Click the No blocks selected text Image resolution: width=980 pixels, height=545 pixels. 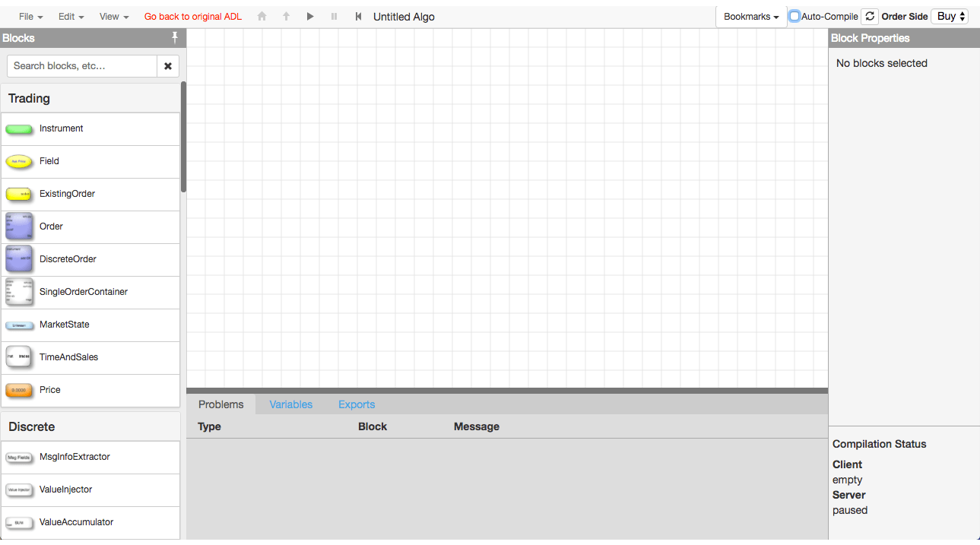882,63
